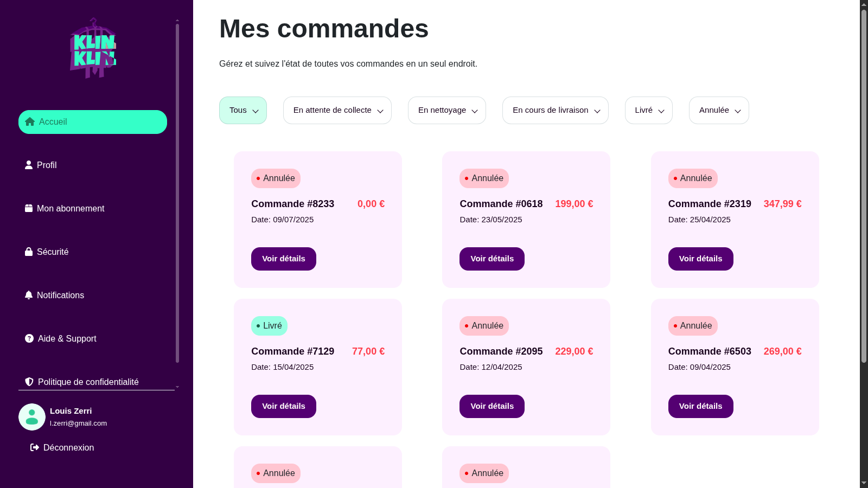868x488 pixels.
Task: Click the icon beside Mon abonnement
Action: (x=29, y=208)
